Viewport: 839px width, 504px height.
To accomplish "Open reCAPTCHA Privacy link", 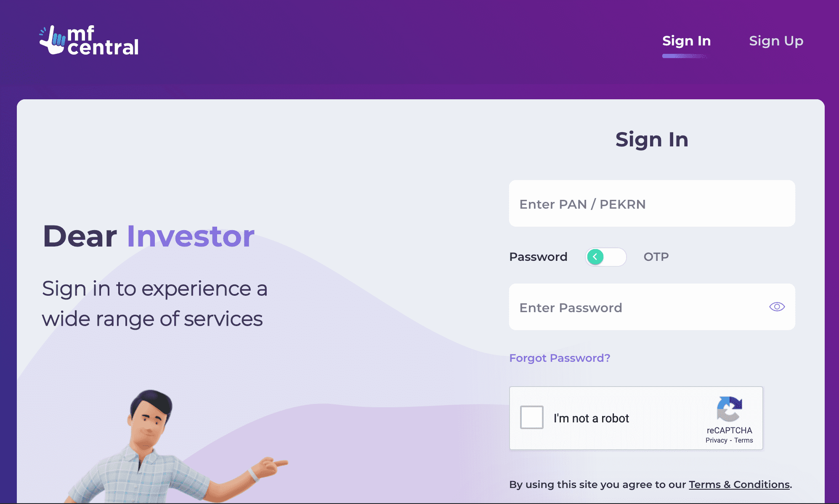I will point(716,440).
